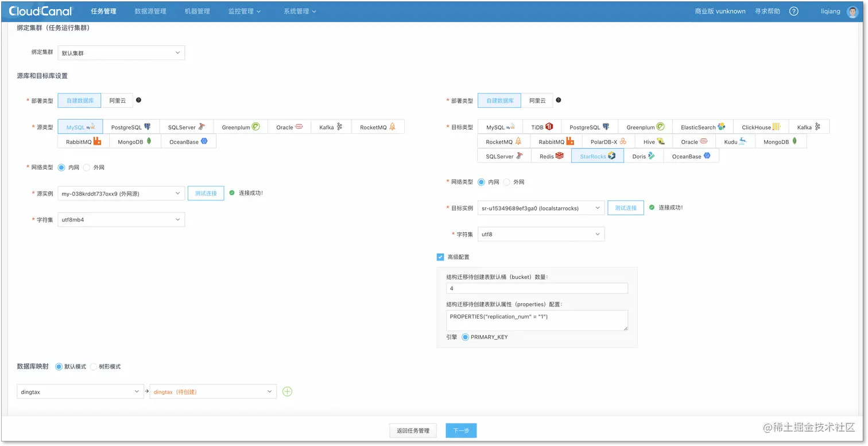Choose Hive as target type
Viewport: 868px width, 446px height.
pos(654,141)
